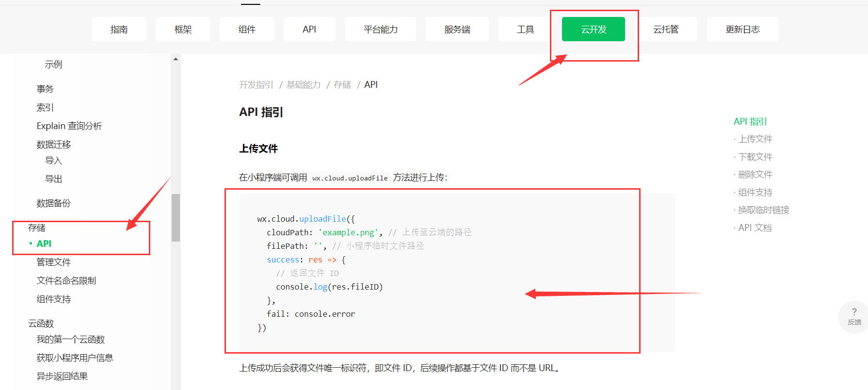Image resolution: width=868 pixels, height=390 pixels.
Task: Open 导出 sidebar item
Action: tap(53, 179)
